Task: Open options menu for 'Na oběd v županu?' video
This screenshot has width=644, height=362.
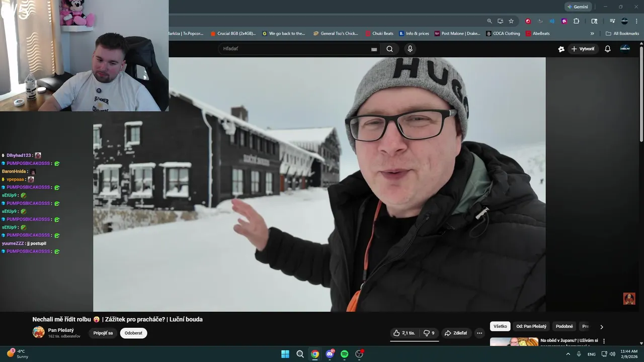Action: point(604,341)
